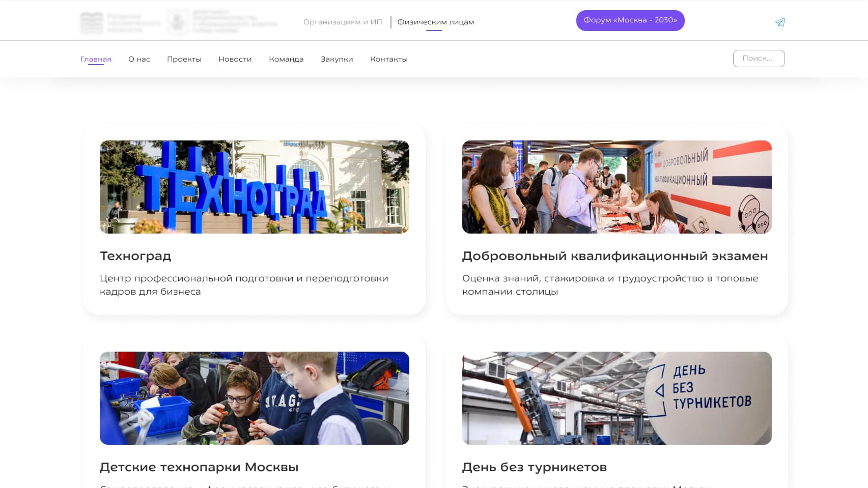This screenshot has height=488, width=868.
Task: Open the qualification exam photo thumbnail
Action: [x=617, y=187]
